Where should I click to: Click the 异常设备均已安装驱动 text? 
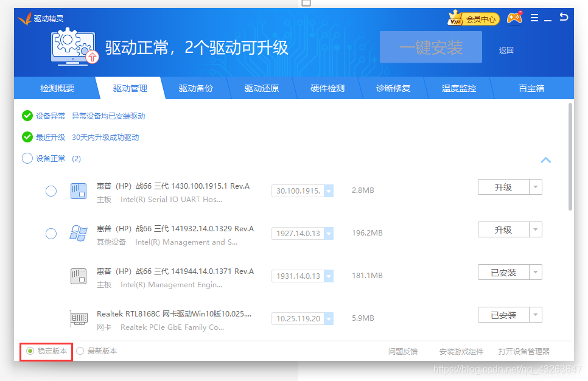[x=108, y=116]
